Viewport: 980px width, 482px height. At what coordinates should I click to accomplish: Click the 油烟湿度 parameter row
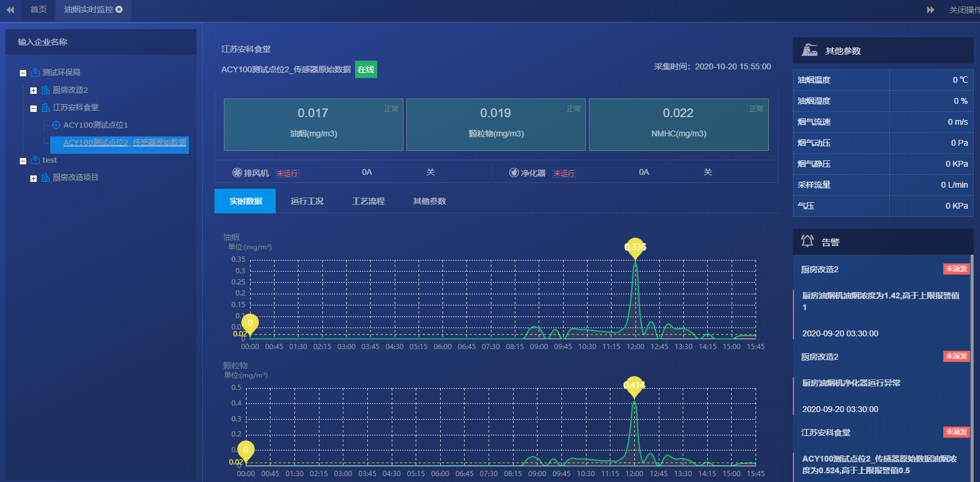coord(883,101)
